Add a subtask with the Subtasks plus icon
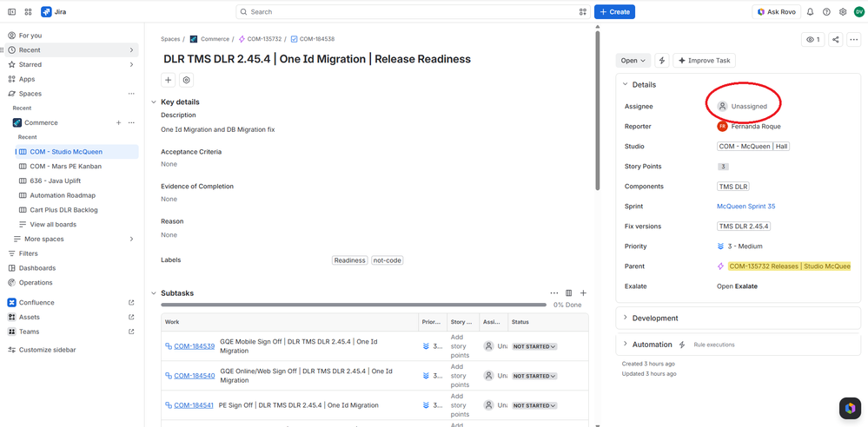 coord(583,292)
